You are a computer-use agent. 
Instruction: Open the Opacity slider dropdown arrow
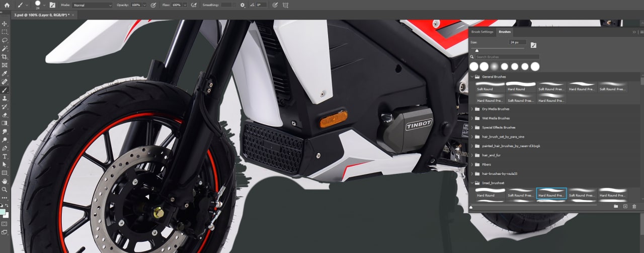coord(145,5)
